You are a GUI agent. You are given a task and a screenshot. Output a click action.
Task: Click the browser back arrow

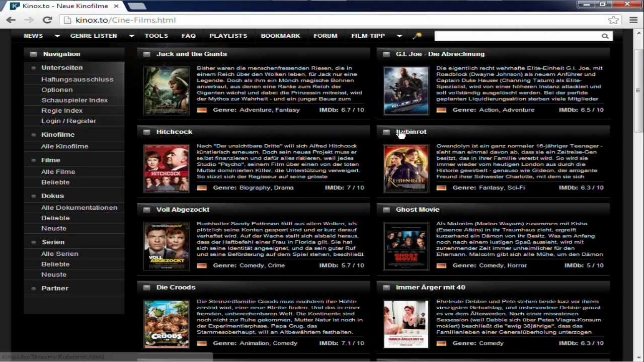coord(11,20)
